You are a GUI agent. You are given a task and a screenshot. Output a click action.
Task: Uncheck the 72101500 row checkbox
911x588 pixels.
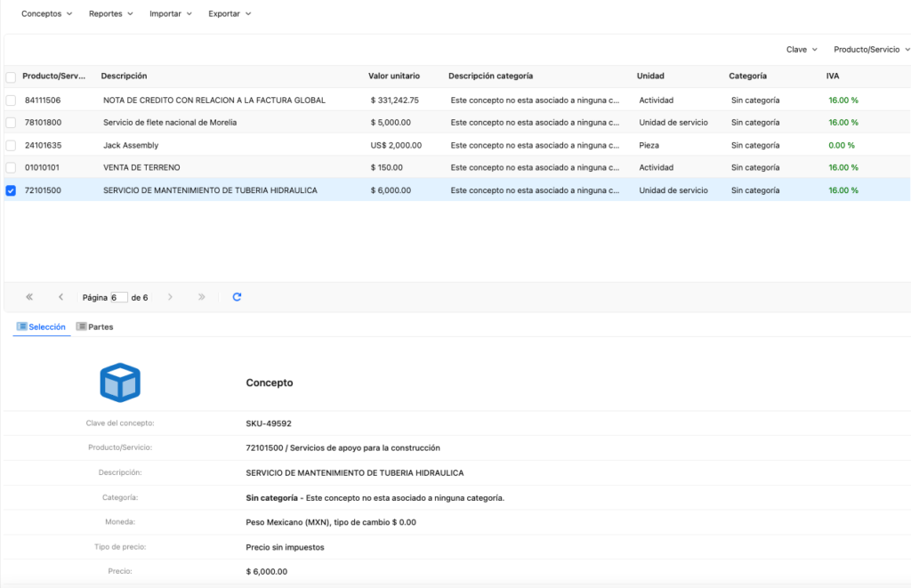11,190
